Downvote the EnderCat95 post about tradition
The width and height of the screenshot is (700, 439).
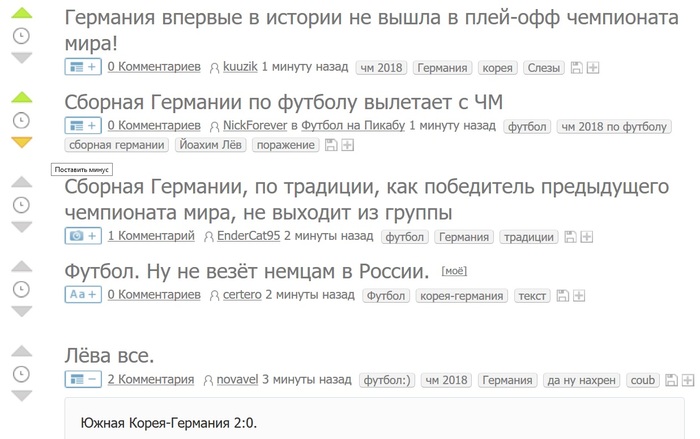pos(21,227)
